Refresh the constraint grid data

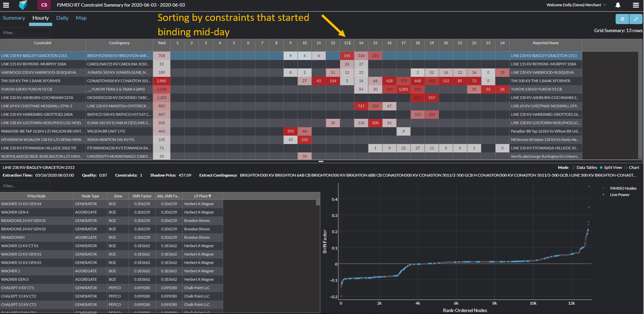click(622, 19)
